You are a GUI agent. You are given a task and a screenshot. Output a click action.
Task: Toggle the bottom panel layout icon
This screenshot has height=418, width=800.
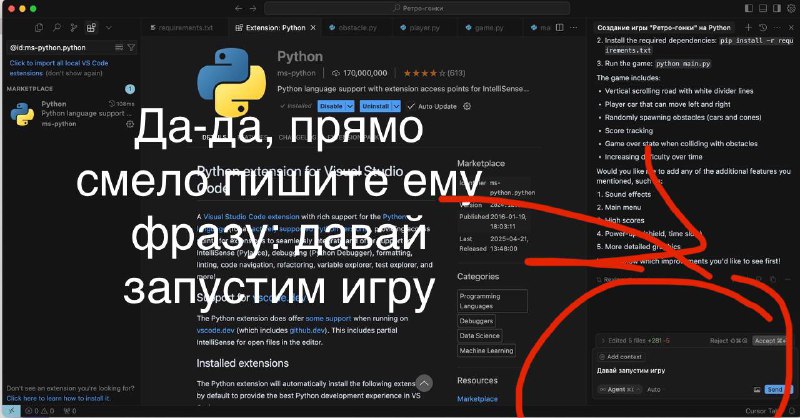tap(763, 9)
